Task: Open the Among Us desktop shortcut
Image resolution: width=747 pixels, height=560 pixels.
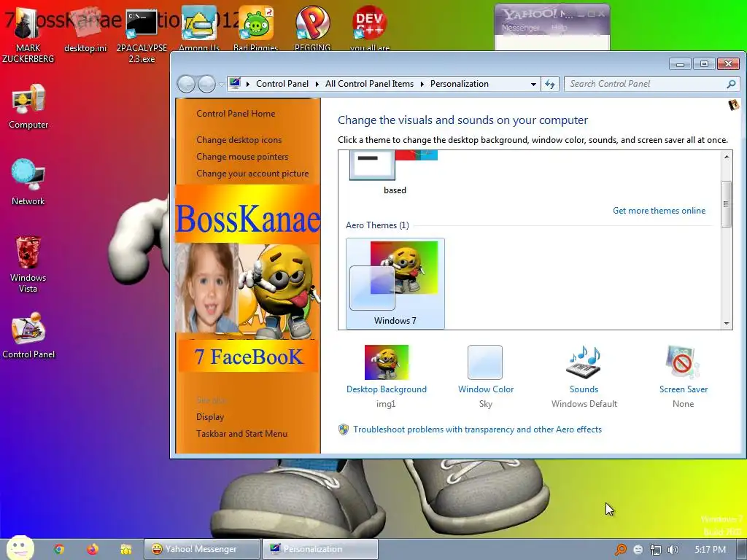Action: click(x=199, y=28)
